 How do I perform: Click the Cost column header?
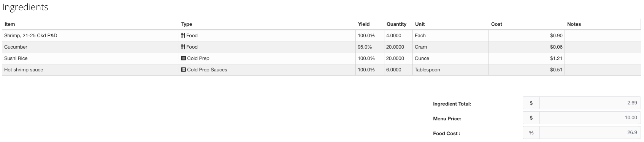click(x=496, y=24)
